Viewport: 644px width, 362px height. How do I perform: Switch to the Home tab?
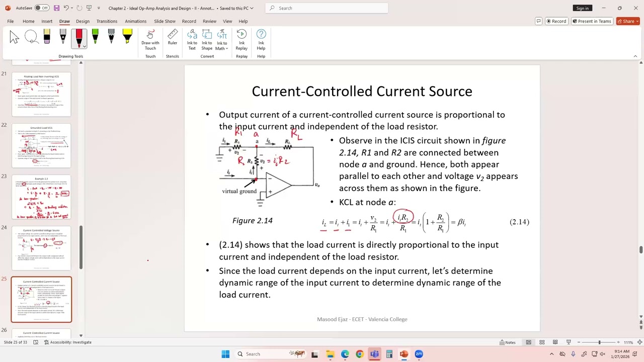click(x=28, y=21)
